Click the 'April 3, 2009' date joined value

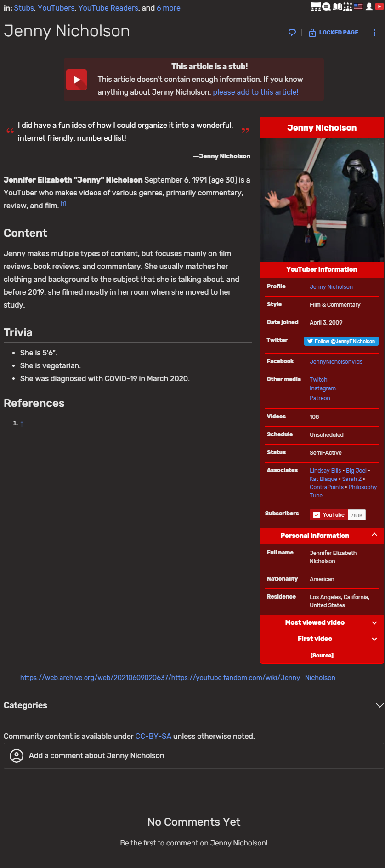(326, 323)
